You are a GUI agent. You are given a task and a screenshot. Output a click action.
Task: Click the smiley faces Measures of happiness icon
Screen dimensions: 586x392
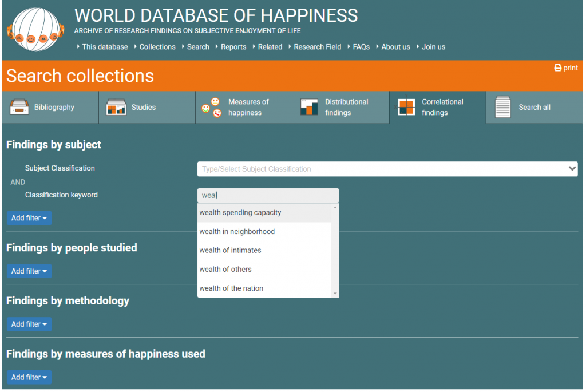tap(211, 107)
